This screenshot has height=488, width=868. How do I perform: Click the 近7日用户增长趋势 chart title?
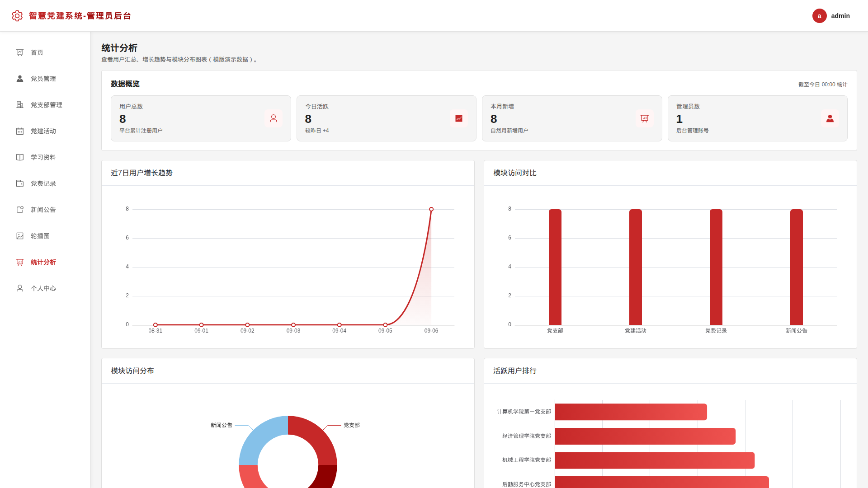click(x=142, y=173)
